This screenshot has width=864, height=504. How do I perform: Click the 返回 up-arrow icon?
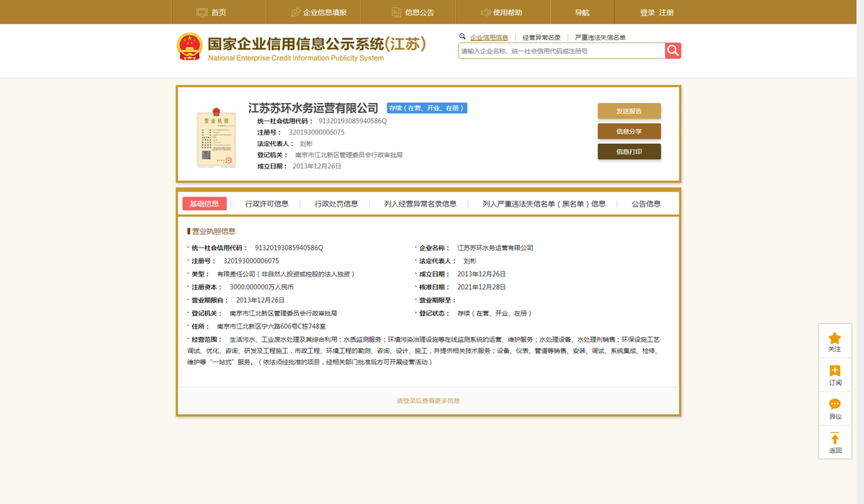coord(834,438)
